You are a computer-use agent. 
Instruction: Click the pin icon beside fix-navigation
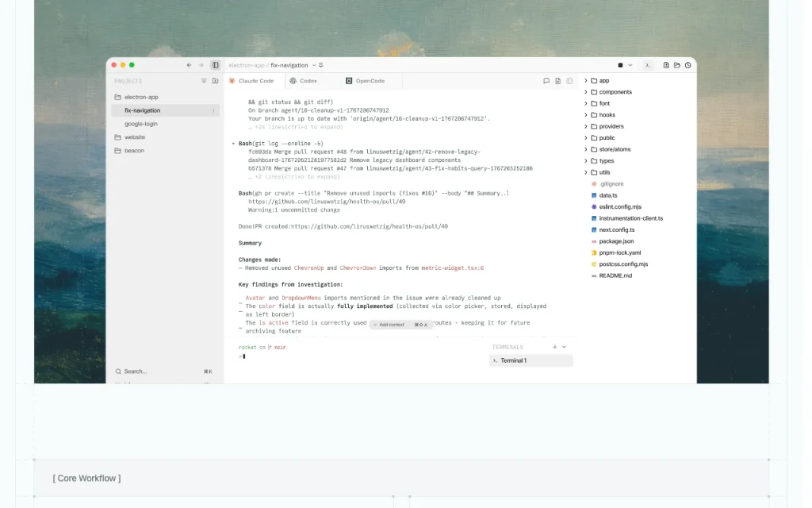point(321,65)
